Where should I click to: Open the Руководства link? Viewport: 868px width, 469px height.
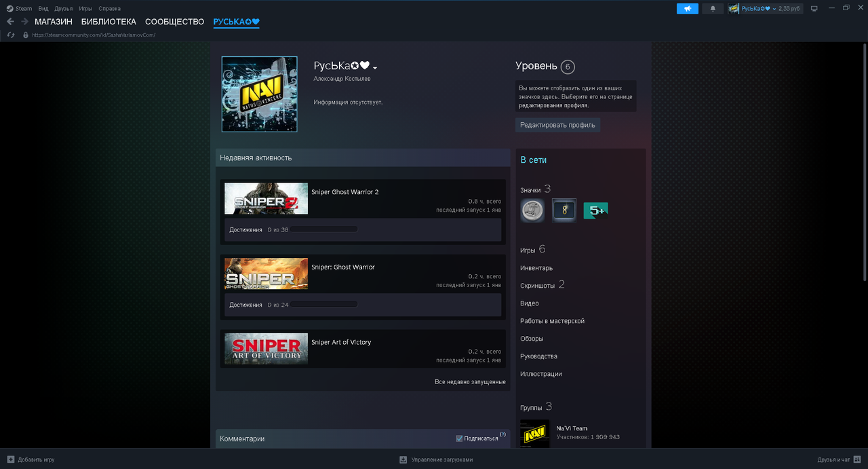pos(538,356)
